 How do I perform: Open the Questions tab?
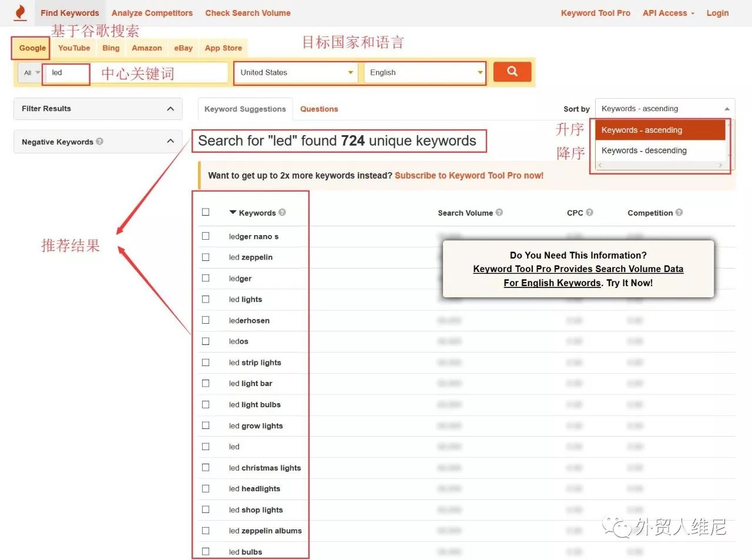[319, 109]
